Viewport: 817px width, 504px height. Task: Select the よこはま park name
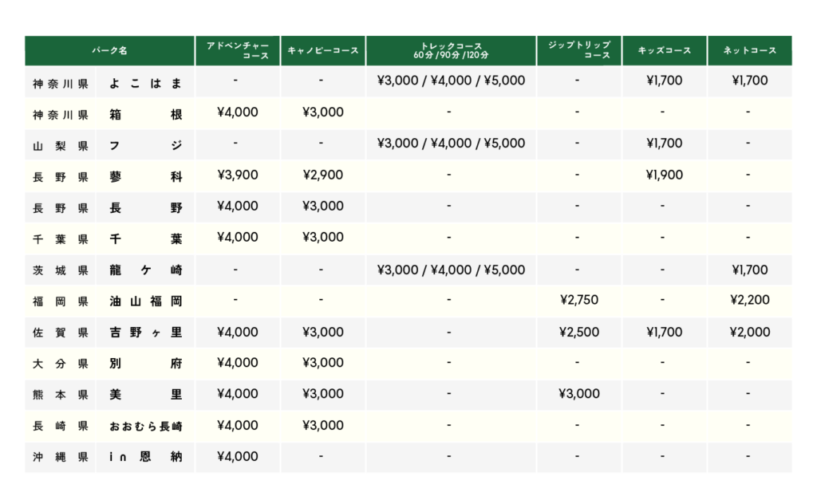tap(145, 81)
